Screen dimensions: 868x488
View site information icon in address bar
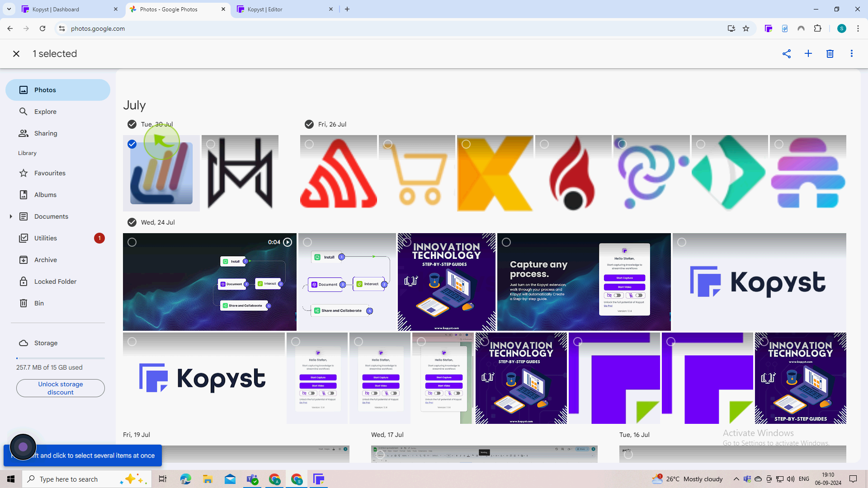(62, 28)
